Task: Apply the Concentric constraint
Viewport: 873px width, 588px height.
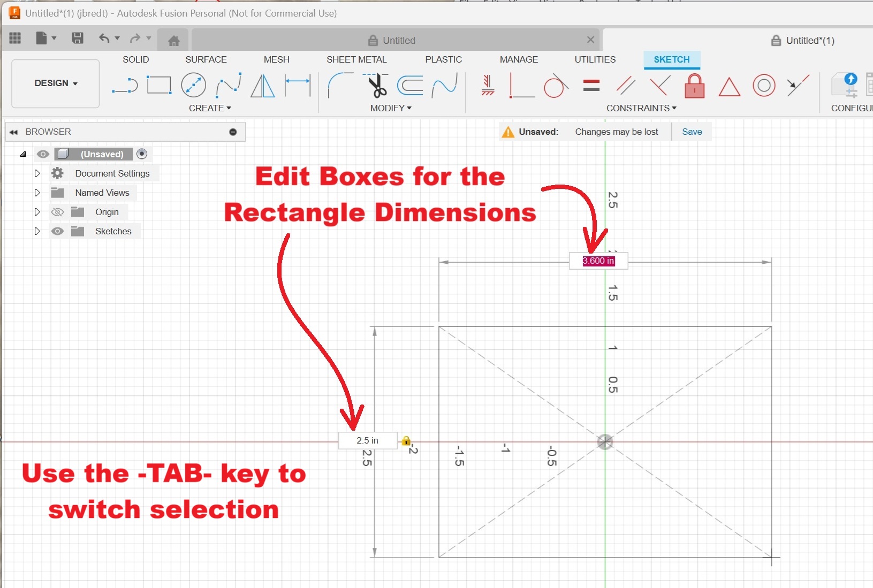Action: [764, 86]
